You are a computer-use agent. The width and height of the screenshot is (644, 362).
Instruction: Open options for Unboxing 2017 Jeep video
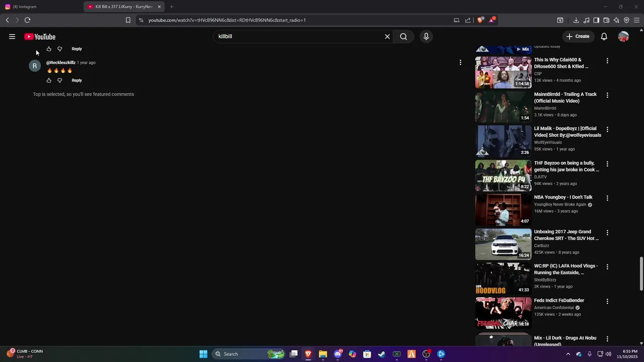pyautogui.click(x=607, y=233)
